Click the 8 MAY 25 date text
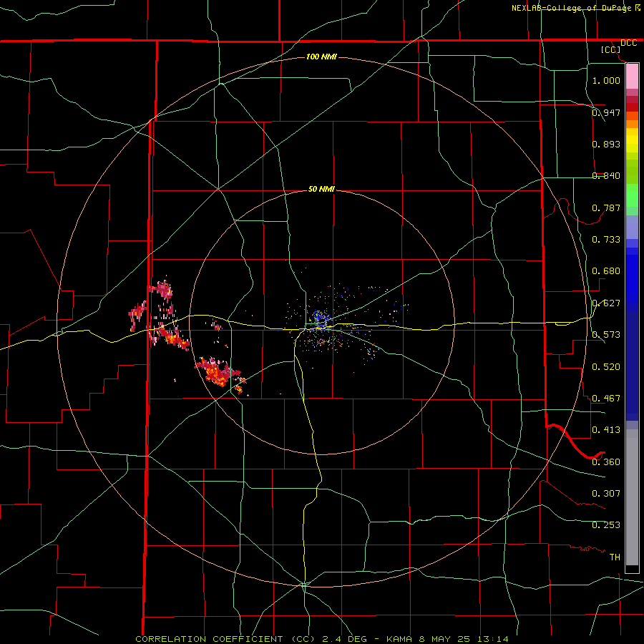 click(444, 639)
